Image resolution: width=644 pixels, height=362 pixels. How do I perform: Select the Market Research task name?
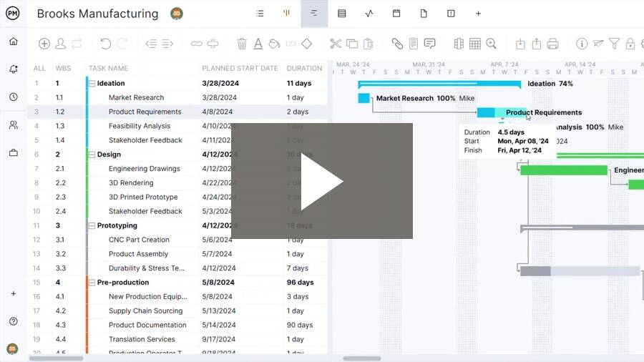(137, 98)
